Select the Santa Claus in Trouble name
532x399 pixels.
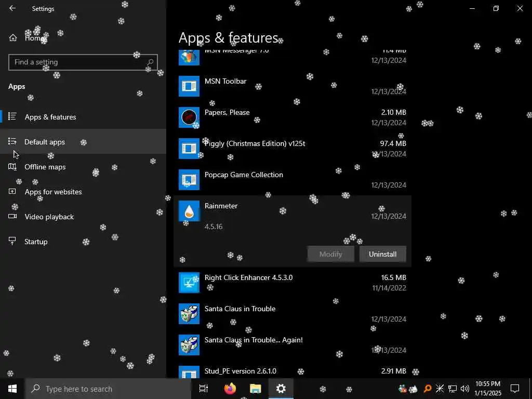point(240,309)
